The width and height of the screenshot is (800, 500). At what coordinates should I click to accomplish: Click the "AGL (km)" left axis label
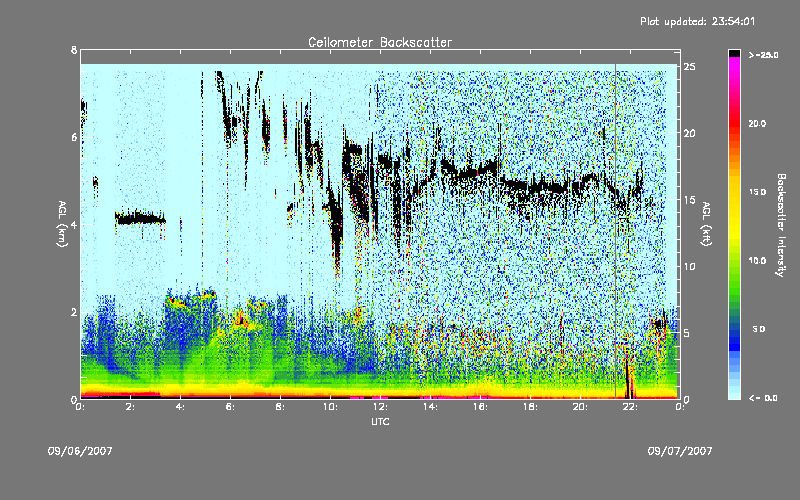pyautogui.click(x=62, y=224)
